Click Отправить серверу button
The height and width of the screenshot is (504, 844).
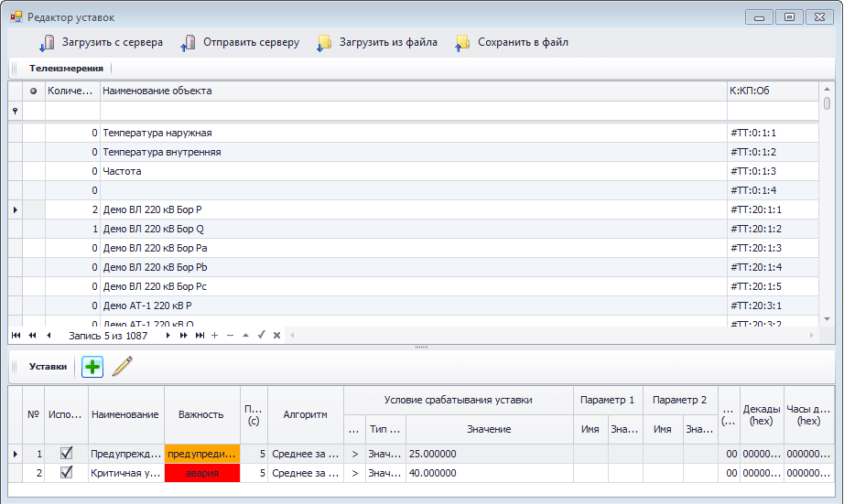240,42
